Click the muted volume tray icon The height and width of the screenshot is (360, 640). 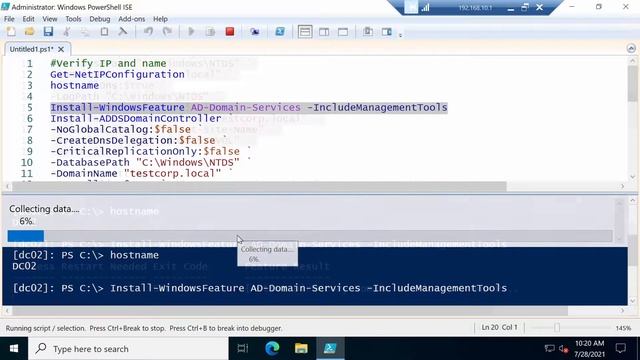pos(564,349)
